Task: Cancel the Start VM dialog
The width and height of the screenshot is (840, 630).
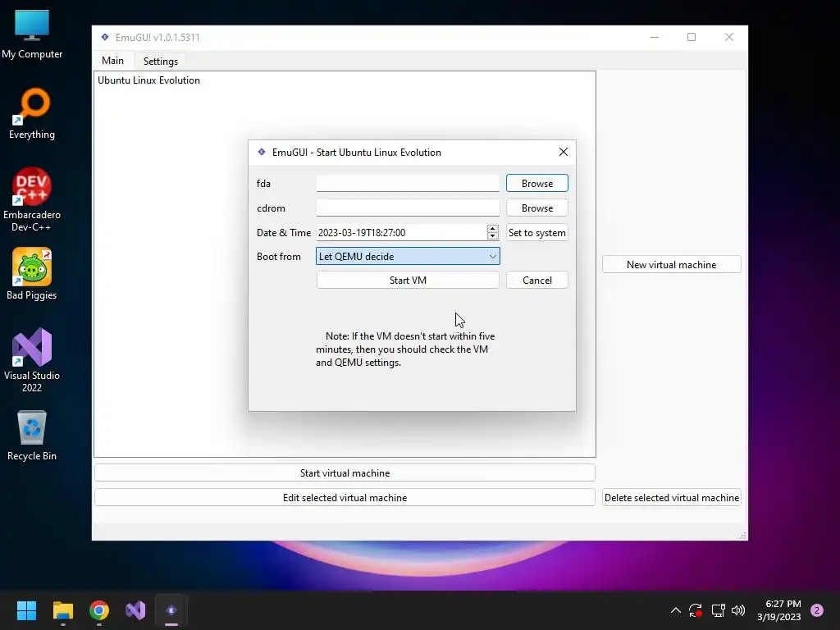Action: tap(536, 281)
